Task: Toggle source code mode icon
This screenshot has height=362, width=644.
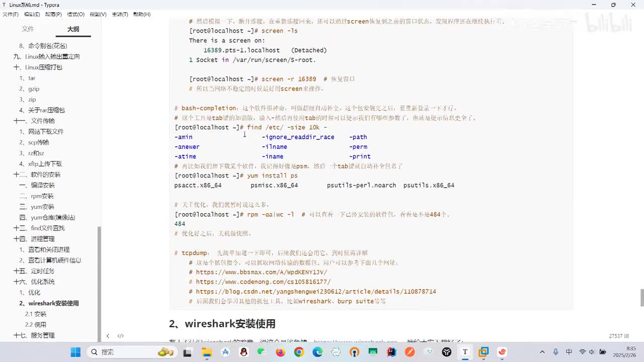Action: pyautogui.click(x=121, y=336)
